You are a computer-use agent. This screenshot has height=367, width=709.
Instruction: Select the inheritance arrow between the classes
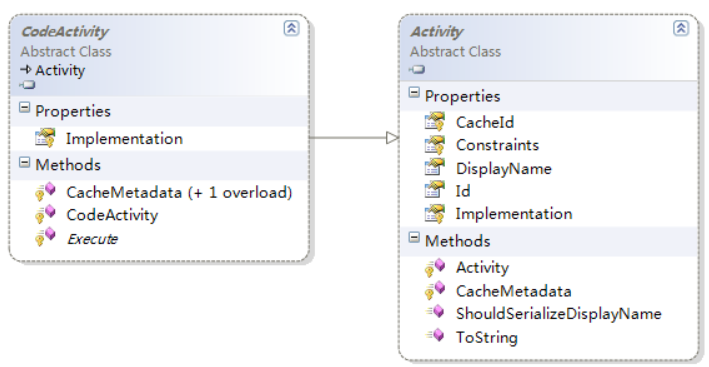coord(354,137)
